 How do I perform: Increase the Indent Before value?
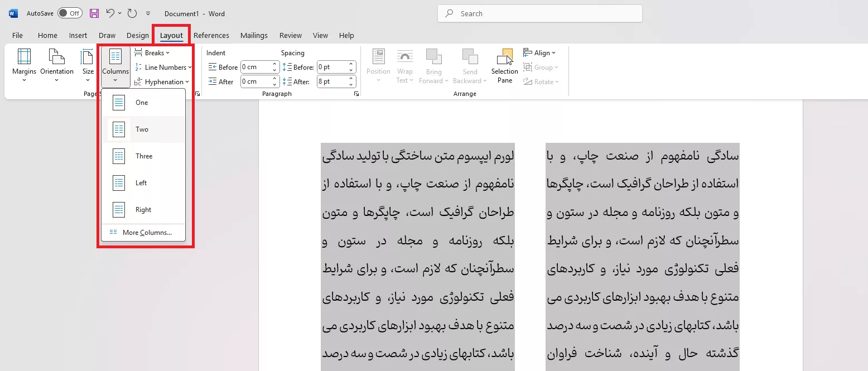pos(275,64)
